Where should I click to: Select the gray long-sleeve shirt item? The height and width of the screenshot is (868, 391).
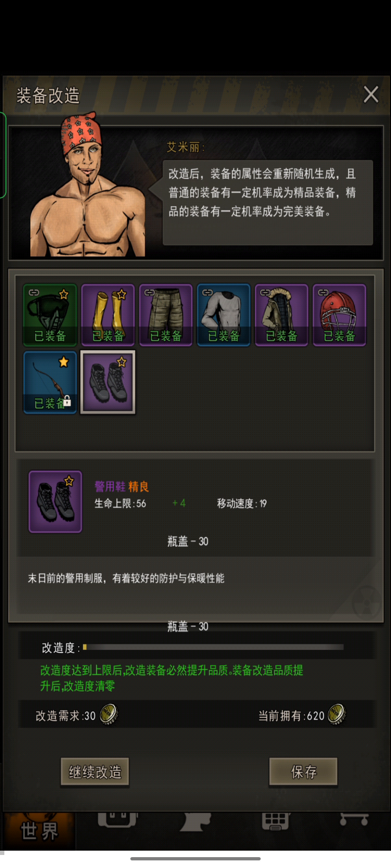pyautogui.click(x=224, y=315)
